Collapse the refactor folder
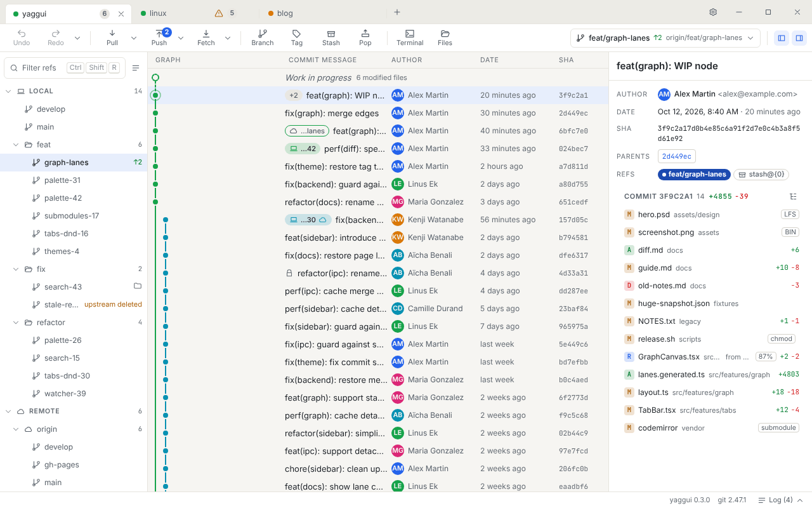Image resolution: width=812 pixels, height=508 pixels. point(16,322)
